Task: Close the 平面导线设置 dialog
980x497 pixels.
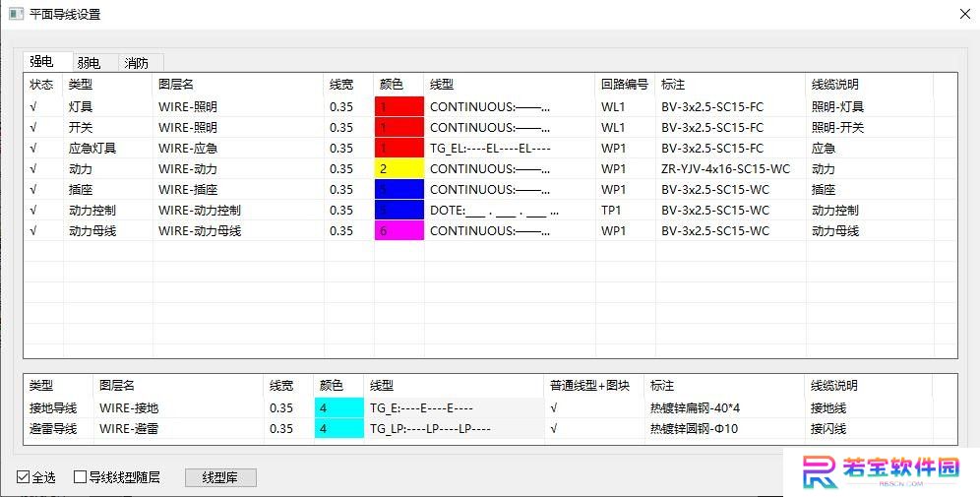Action: pyautogui.click(x=965, y=14)
